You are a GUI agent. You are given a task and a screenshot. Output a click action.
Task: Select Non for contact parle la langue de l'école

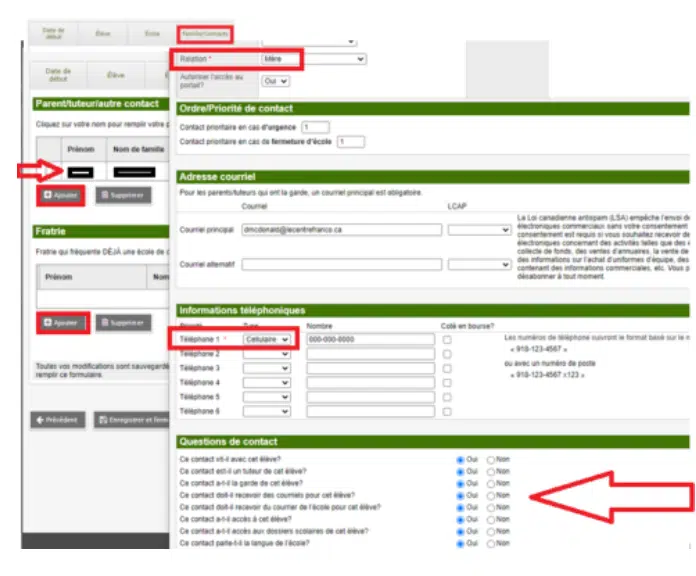[490, 544]
